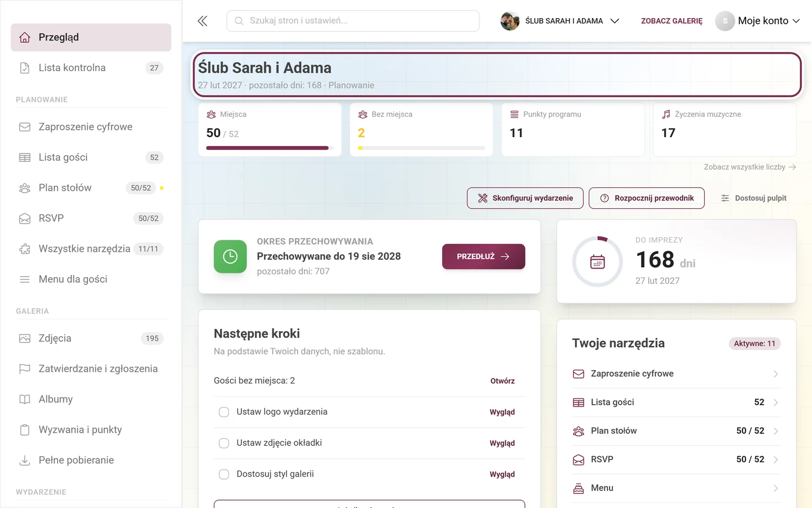The image size is (812, 508).
Task: Click the music note icon on Życzenia muzyczne card
Action: point(666,114)
